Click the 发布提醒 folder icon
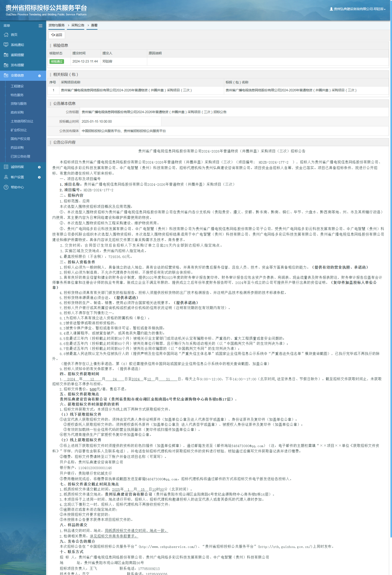 [x=6, y=65]
